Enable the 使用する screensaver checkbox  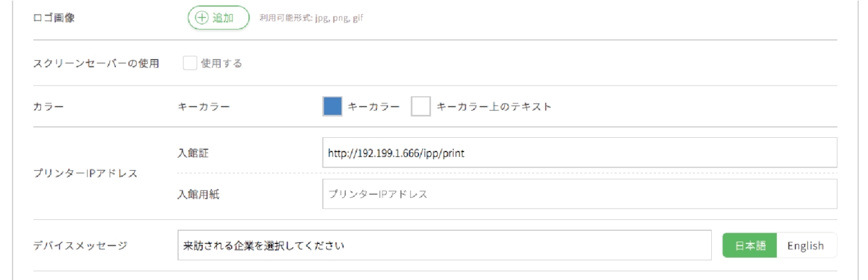coord(190,63)
